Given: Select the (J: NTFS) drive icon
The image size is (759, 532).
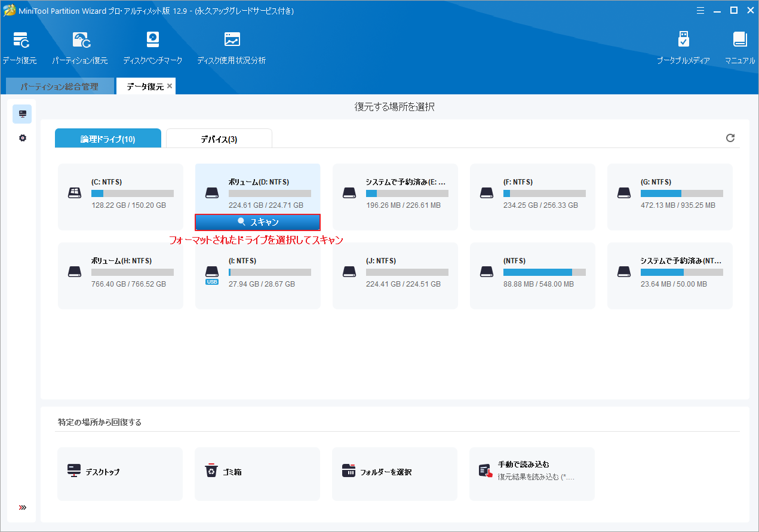Looking at the screenshot, I should click(349, 272).
